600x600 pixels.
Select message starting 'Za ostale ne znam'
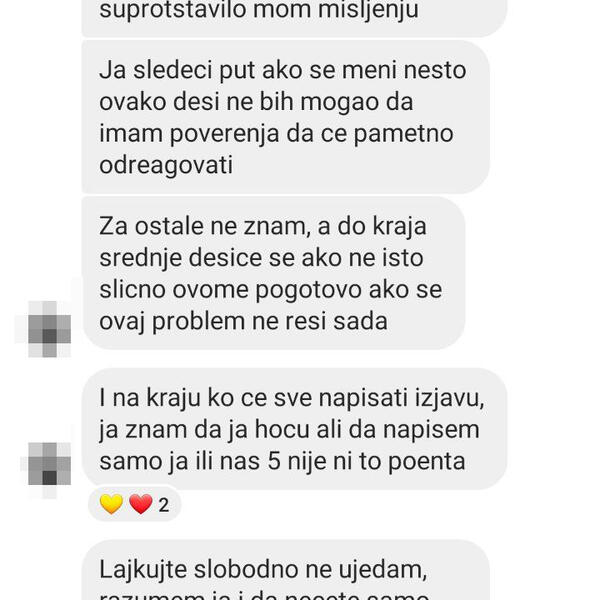tap(273, 273)
